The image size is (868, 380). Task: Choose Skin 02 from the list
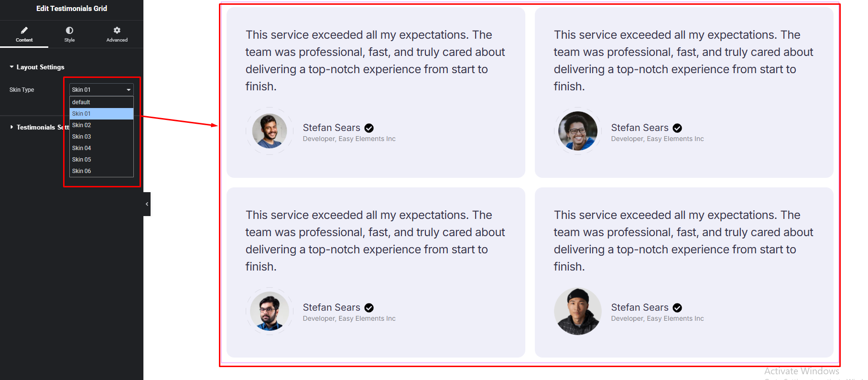[x=101, y=125]
